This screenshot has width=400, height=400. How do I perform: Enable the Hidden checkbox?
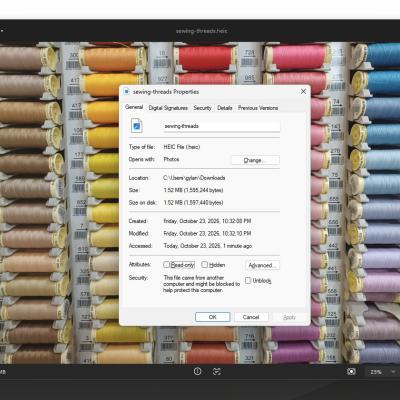[x=204, y=265]
